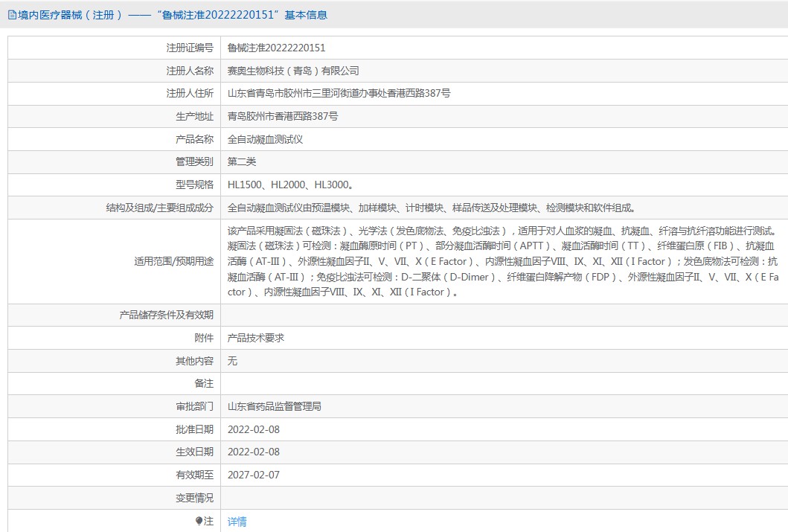This screenshot has height=532, width=788.
Task: Open the 详情 link
Action: pos(237,522)
